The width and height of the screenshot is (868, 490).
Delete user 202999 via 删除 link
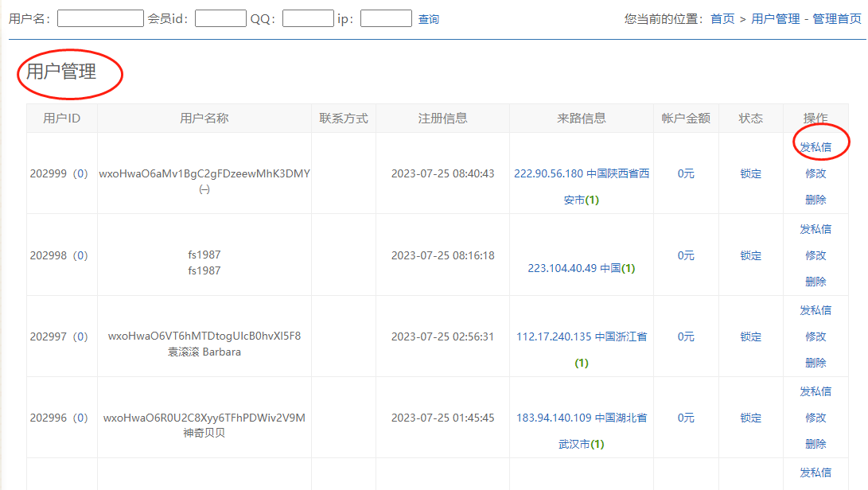tap(815, 200)
